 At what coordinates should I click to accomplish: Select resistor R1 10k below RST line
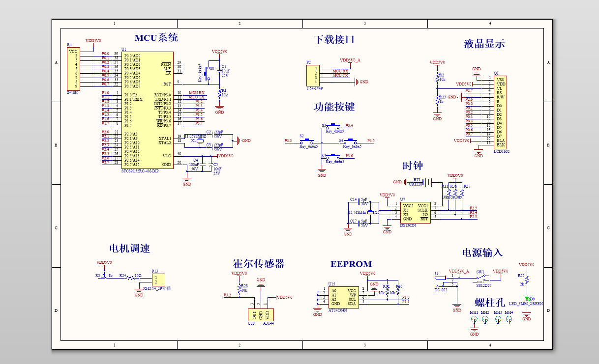pos(220,92)
